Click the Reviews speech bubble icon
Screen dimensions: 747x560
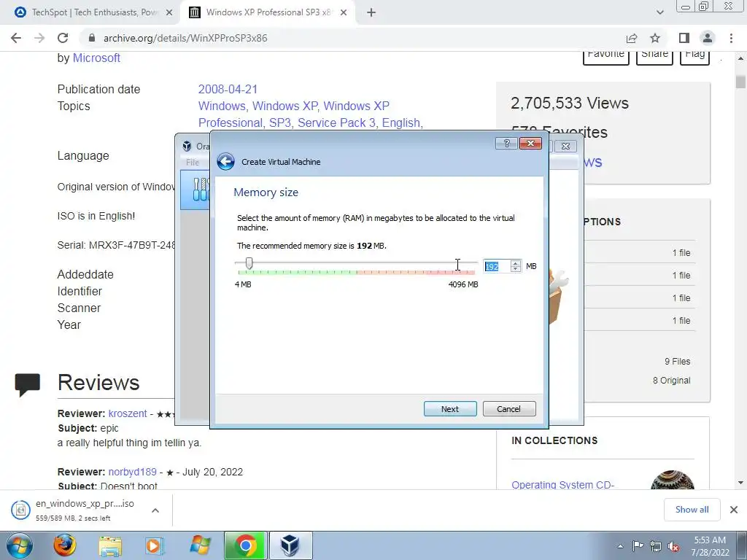pyautogui.click(x=28, y=385)
